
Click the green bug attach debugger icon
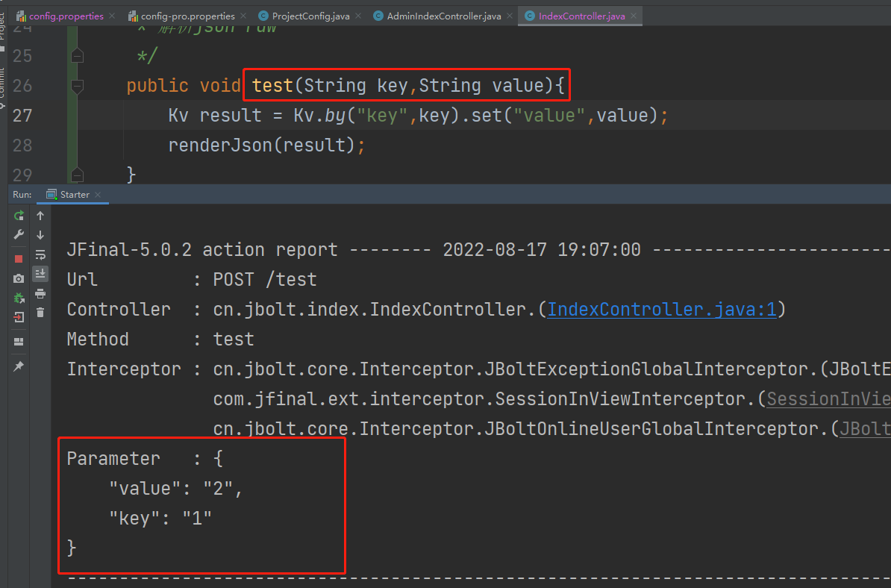click(19, 298)
